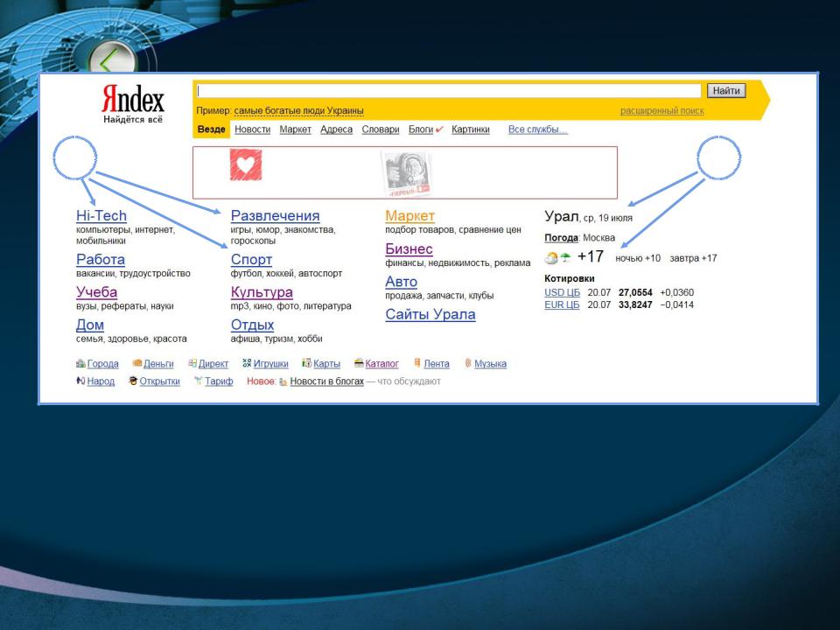
Task: Open the расширенный поиск link
Action: tap(662, 111)
